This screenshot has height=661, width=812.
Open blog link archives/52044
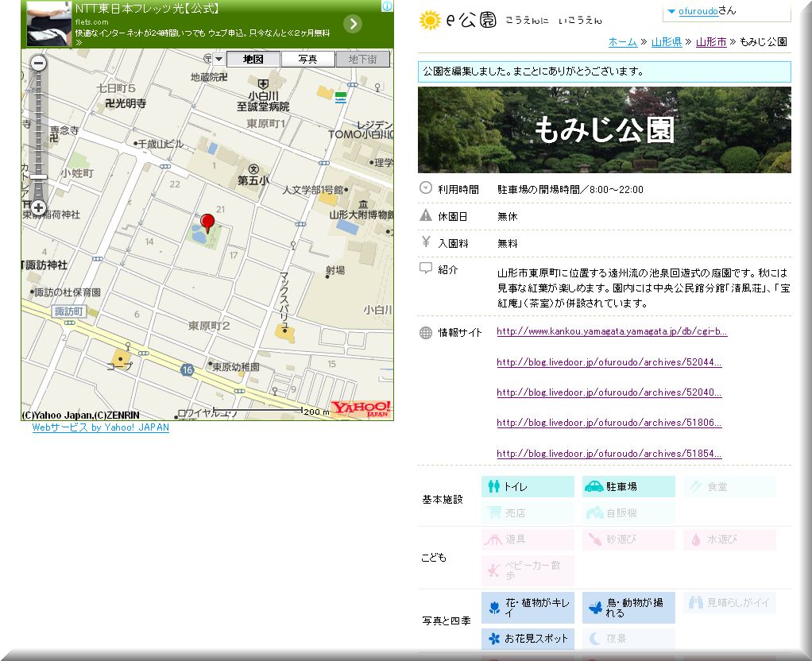[x=609, y=362]
